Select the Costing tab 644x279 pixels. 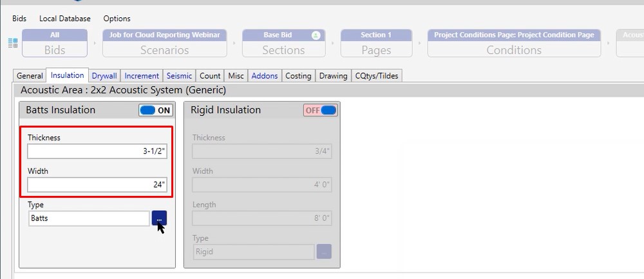point(298,75)
